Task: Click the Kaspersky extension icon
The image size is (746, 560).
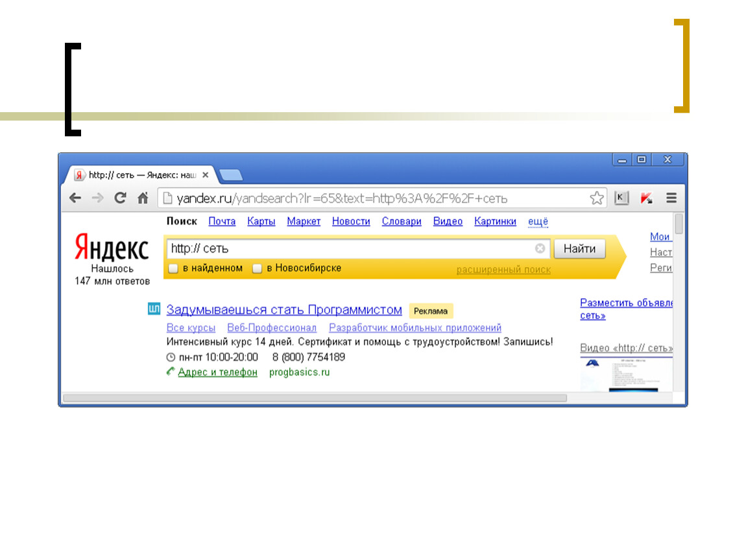Action: tap(646, 198)
